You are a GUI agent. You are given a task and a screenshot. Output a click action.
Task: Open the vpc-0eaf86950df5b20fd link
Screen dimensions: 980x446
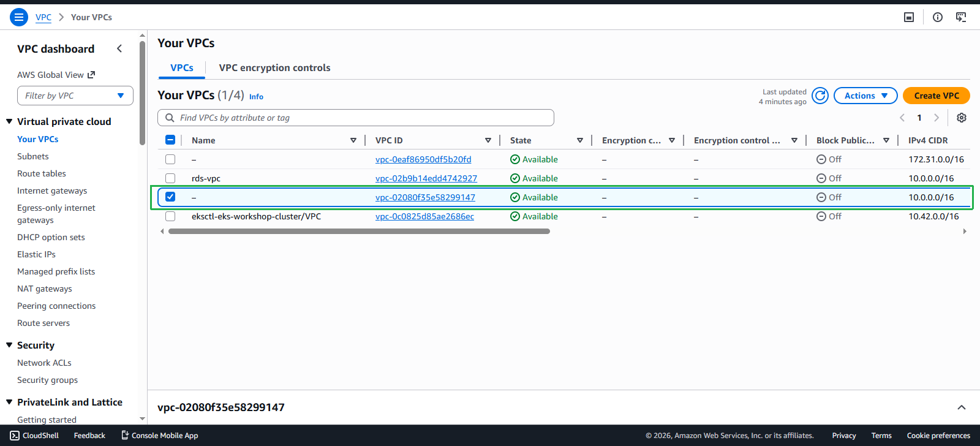(423, 159)
